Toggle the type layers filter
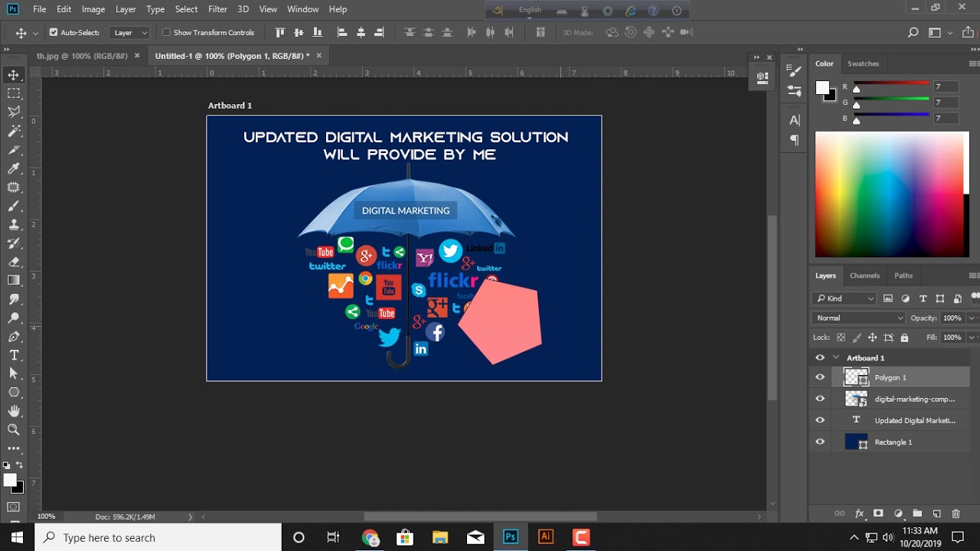This screenshot has width=980, height=551. (923, 298)
